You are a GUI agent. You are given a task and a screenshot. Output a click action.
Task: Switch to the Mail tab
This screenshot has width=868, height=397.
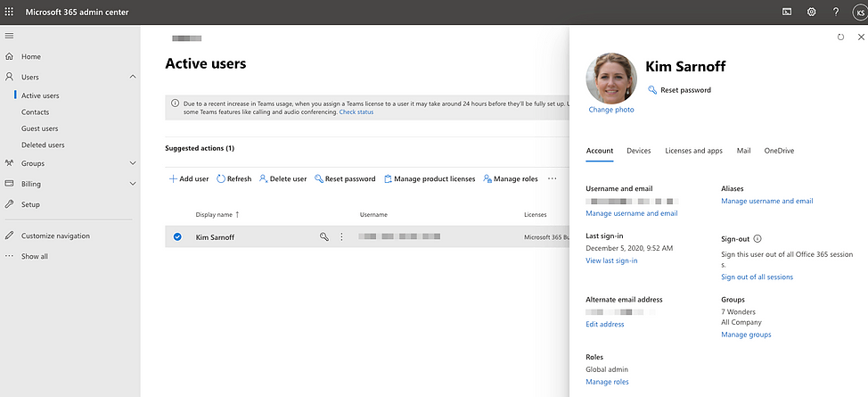(743, 151)
